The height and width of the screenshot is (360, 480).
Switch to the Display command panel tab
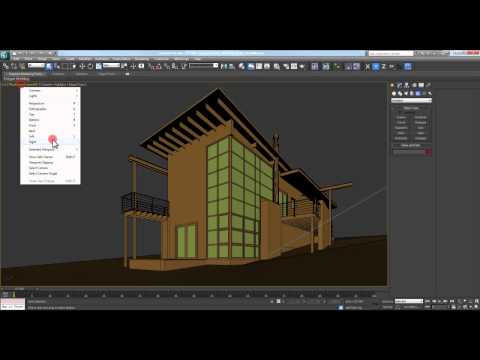(x=421, y=85)
